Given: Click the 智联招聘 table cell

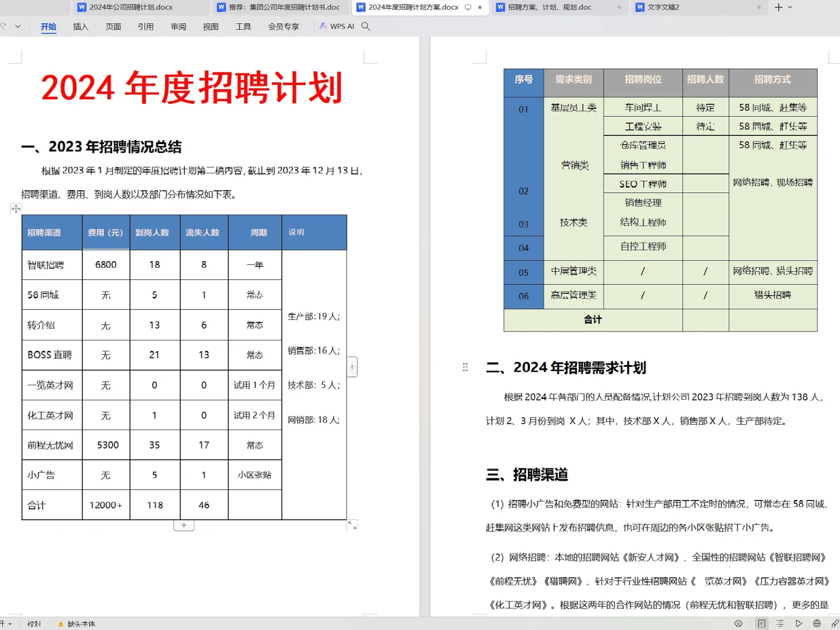Looking at the screenshot, I should click(x=52, y=265).
